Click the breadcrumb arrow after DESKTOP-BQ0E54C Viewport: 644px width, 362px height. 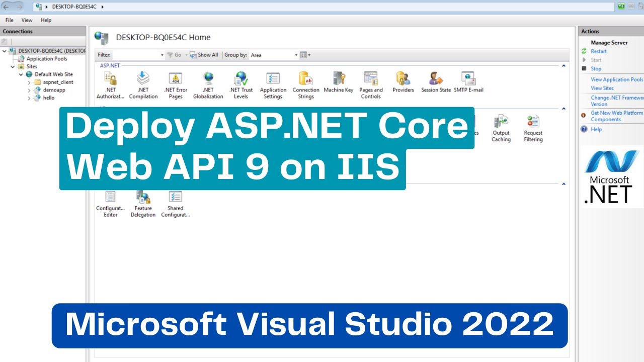pyautogui.click(x=102, y=7)
